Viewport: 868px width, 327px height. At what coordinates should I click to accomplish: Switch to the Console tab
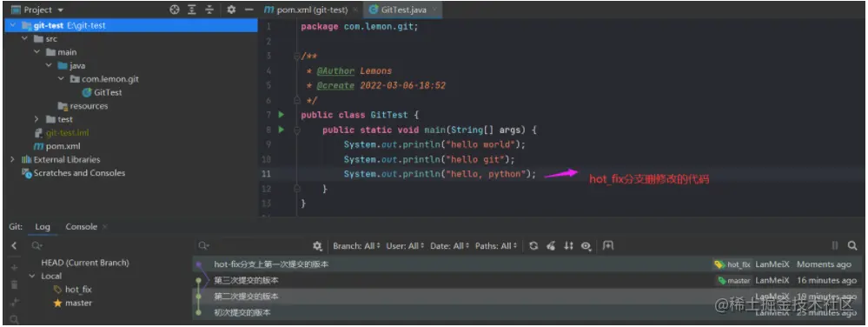82,227
